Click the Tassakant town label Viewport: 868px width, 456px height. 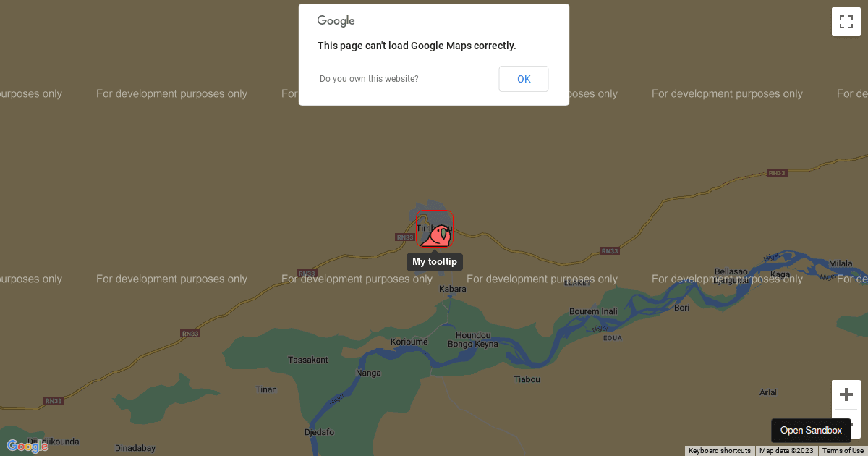[308, 360]
